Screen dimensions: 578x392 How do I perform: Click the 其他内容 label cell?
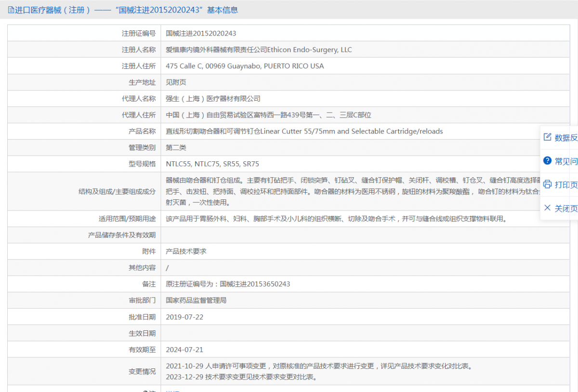point(84,268)
